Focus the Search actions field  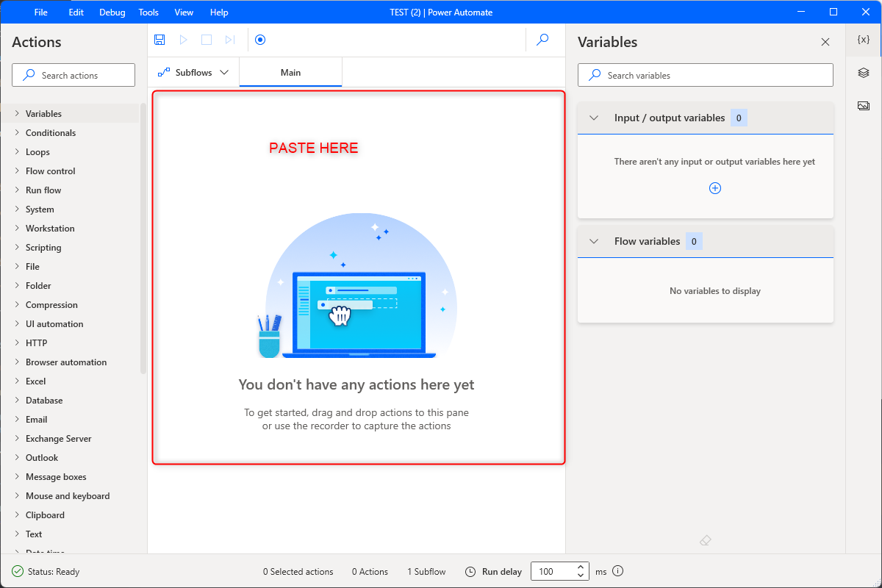[x=73, y=75]
